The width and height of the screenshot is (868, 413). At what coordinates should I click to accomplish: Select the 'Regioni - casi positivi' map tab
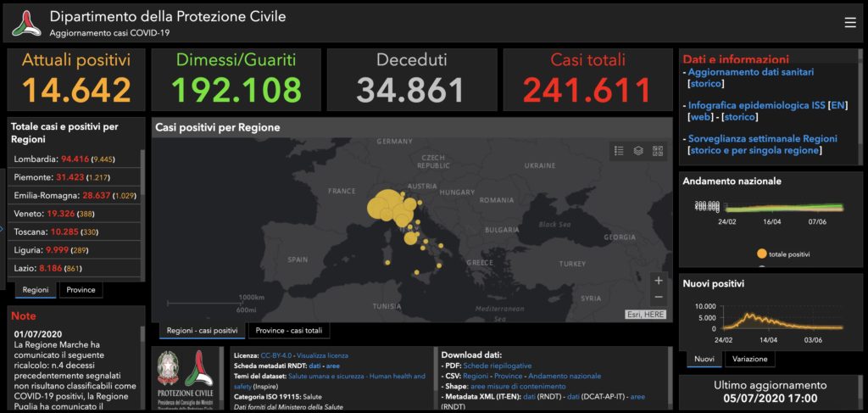coord(202,331)
